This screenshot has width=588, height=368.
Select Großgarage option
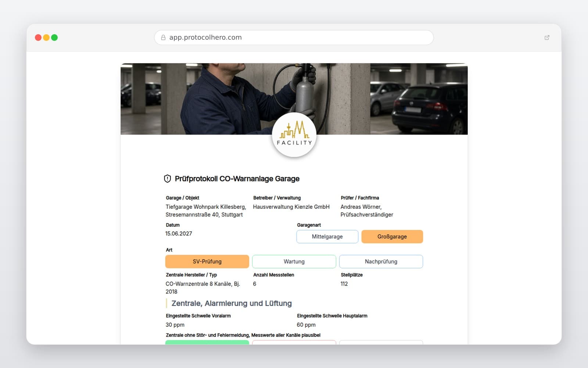click(392, 237)
